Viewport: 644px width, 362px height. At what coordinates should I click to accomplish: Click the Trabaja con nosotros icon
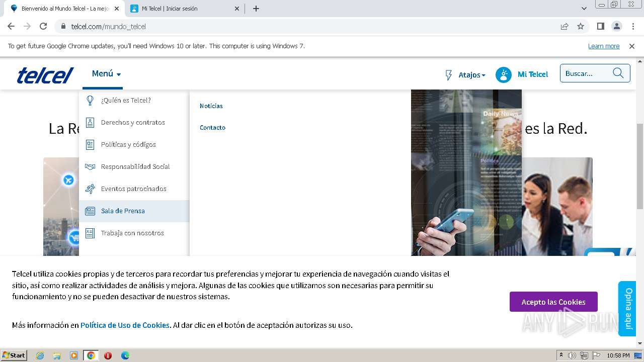coord(90,233)
